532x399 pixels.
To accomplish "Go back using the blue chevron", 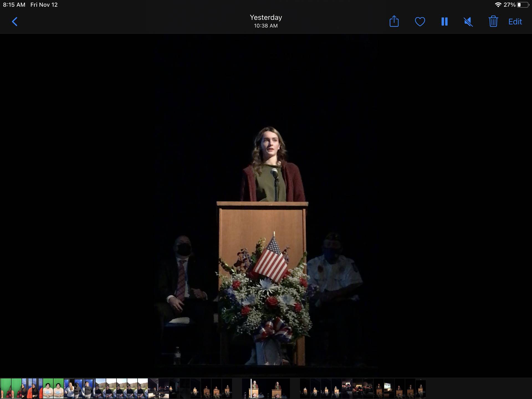I will pyautogui.click(x=15, y=22).
